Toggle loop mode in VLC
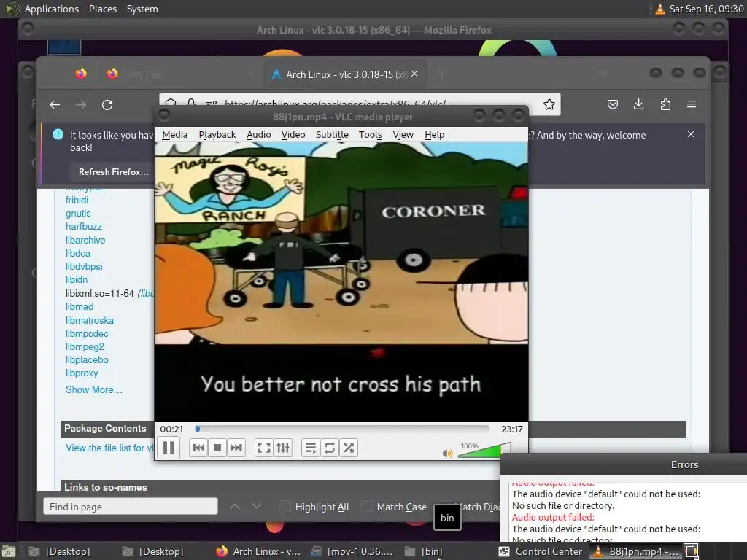The height and width of the screenshot is (560, 747). pos(330,448)
